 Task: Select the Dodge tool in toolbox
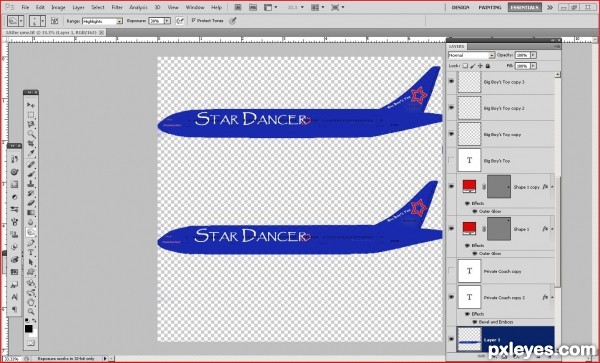pyautogui.click(x=31, y=232)
